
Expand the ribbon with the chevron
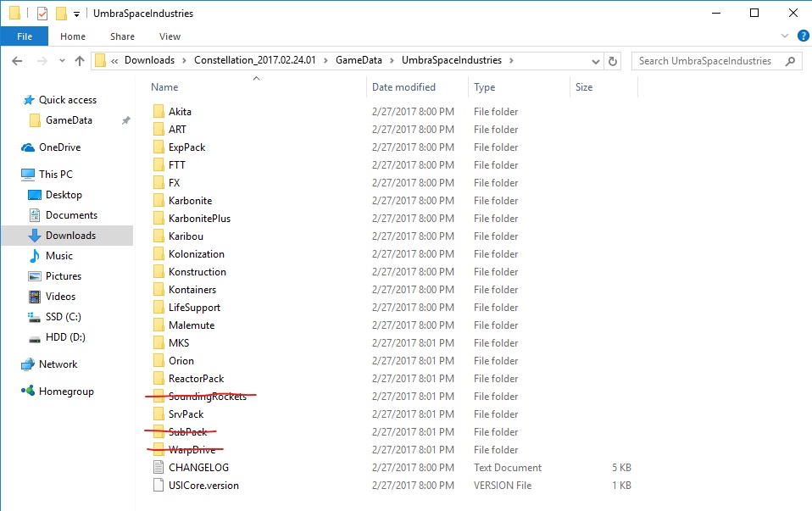coord(785,36)
